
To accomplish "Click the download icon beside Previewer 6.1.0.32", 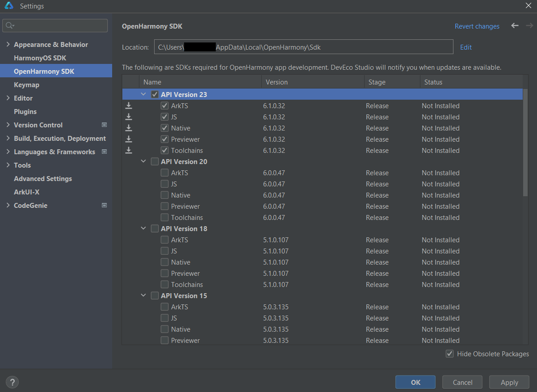I will point(129,139).
